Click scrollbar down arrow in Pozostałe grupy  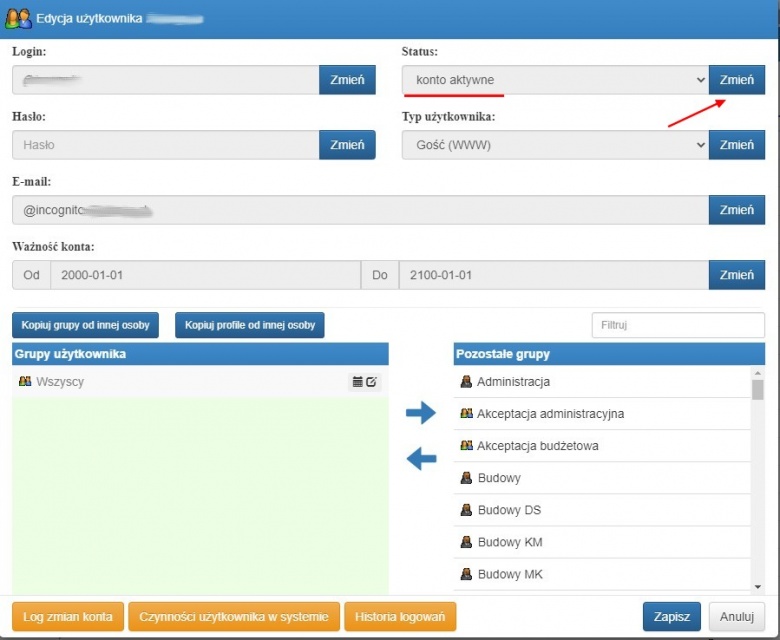(758, 587)
